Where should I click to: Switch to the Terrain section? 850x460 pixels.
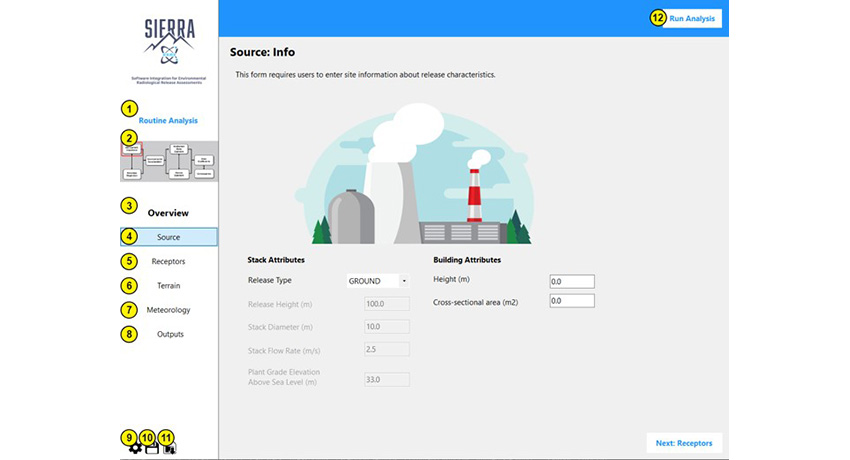click(x=169, y=286)
